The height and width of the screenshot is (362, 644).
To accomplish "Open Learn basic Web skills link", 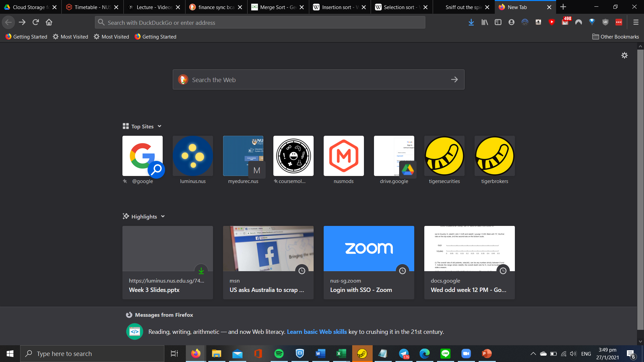I will 317,331.
